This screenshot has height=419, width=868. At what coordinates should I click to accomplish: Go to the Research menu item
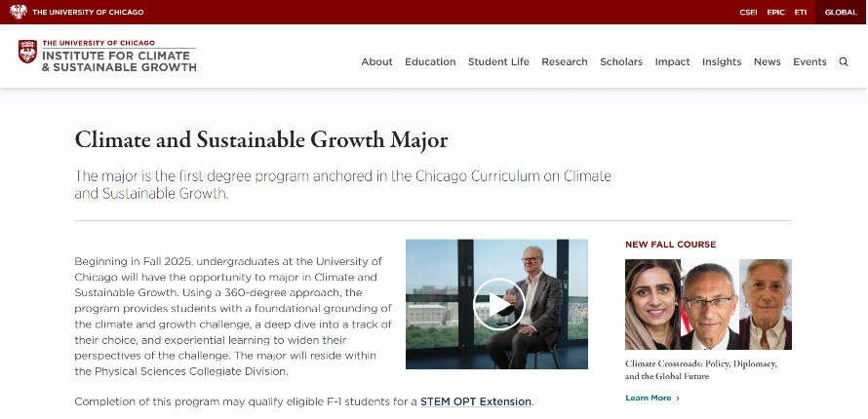point(565,61)
